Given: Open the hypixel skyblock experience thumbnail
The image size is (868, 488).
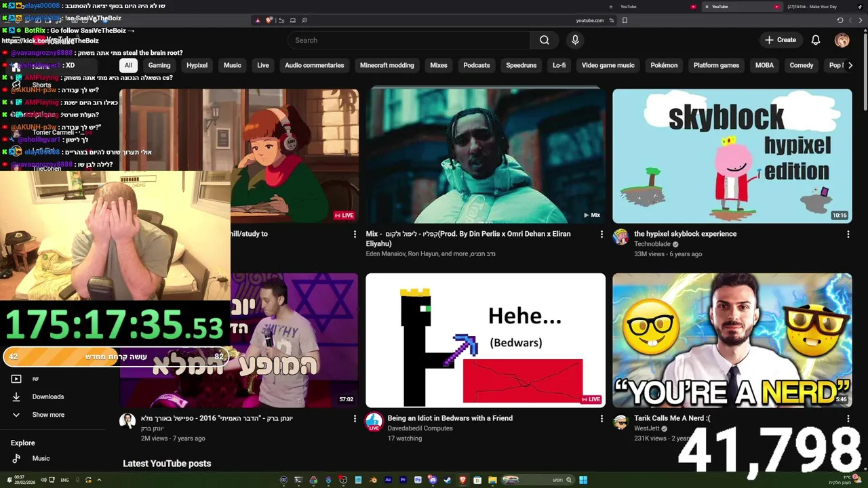Looking at the screenshot, I should tap(732, 156).
